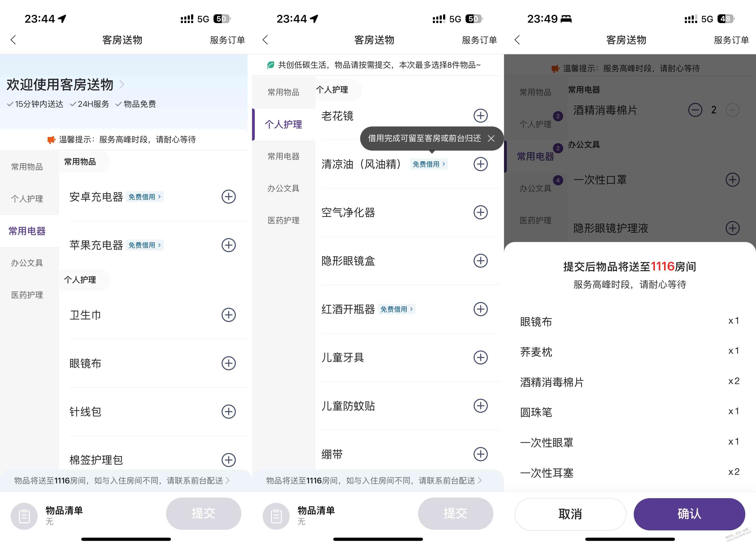Tap 圆珠笔 row in confirmation list
This screenshot has height=546, width=756.
[630, 412]
